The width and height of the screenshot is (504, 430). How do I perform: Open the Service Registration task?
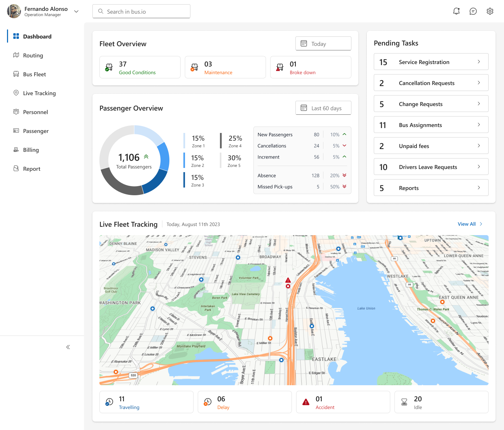(431, 62)
